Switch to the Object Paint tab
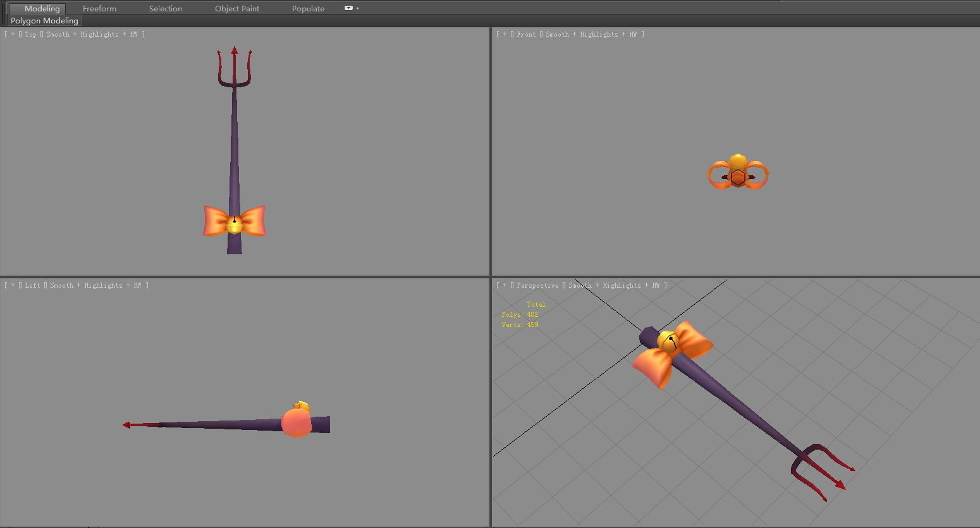Image resolution: width=980 pixels, height=528 pixels. pyautogui.click(x=237, y=8)
